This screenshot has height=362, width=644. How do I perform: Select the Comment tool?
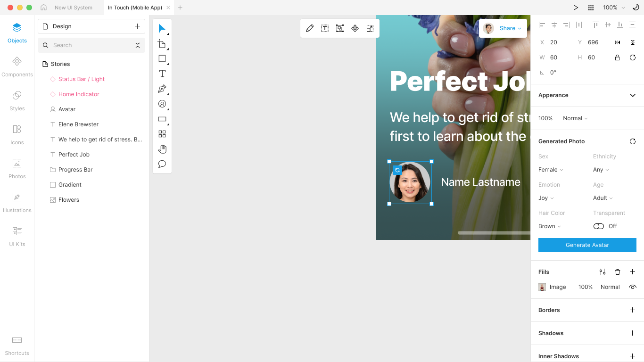click(x=162, y=164)
